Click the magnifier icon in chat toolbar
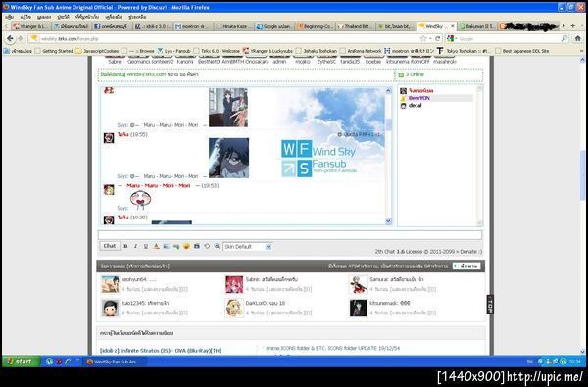Screen dimensions: 588x387 click(x=217, y=246)
